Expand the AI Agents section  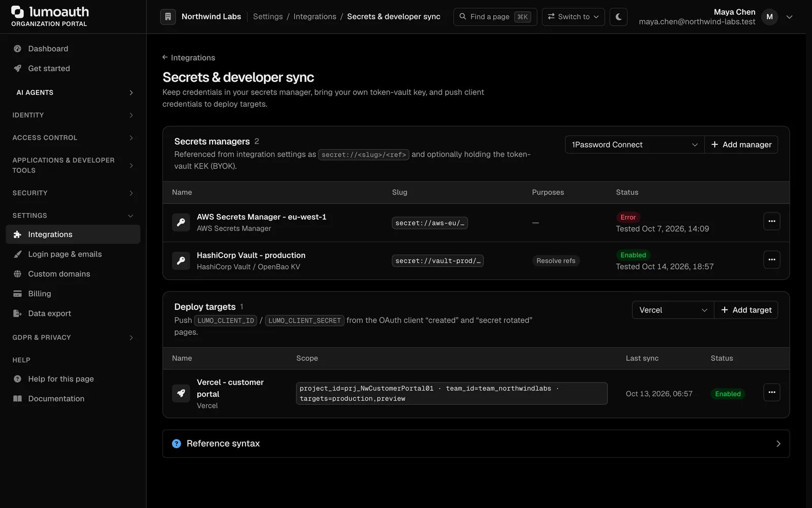(x=73, y=92)
